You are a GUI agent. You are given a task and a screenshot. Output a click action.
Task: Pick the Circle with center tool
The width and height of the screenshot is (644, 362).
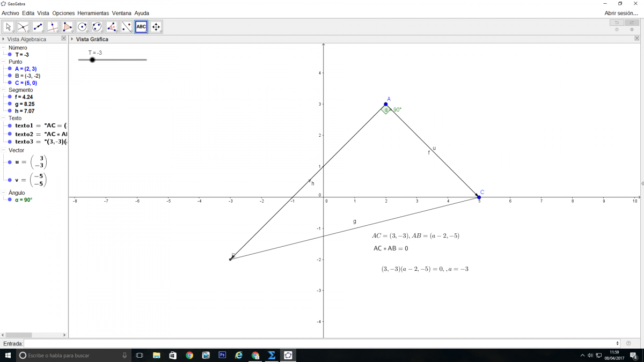click(x=82, y=27)
